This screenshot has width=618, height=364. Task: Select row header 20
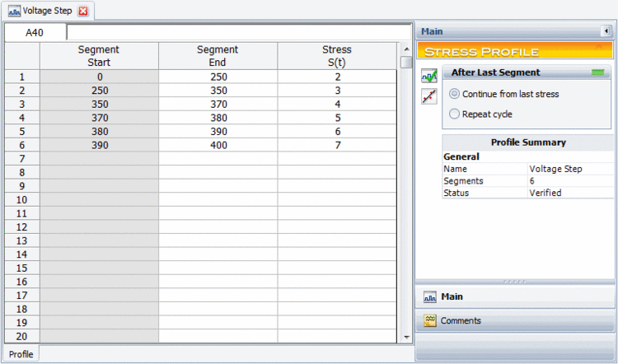(22, 336)
